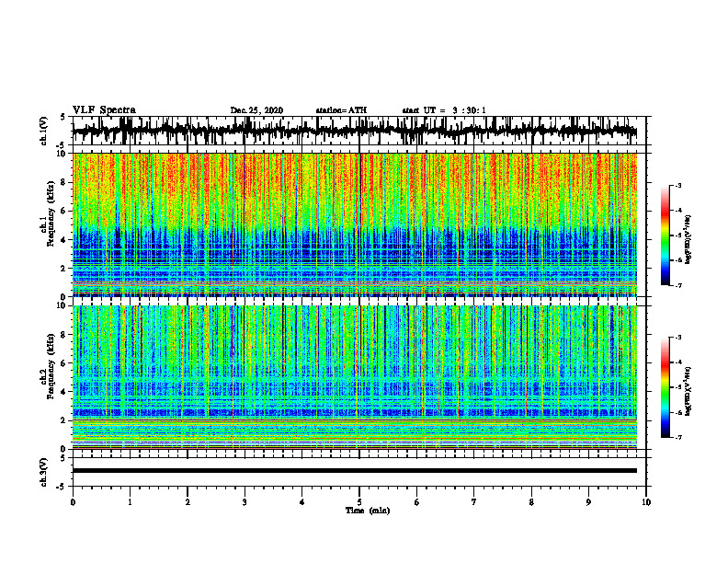Click the "-7" label on upper colorbar

[x=677, y=285]
